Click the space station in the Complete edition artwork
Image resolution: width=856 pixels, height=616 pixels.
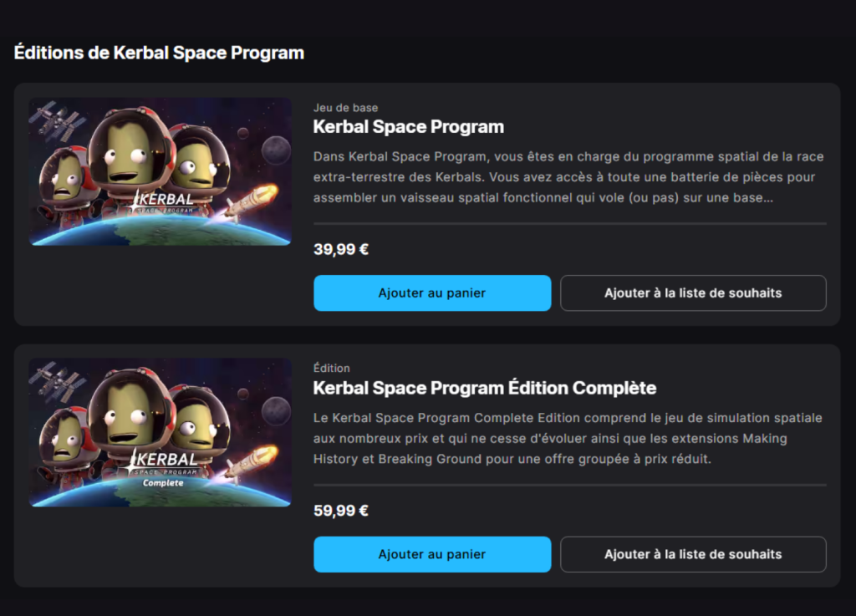point(57,382)
